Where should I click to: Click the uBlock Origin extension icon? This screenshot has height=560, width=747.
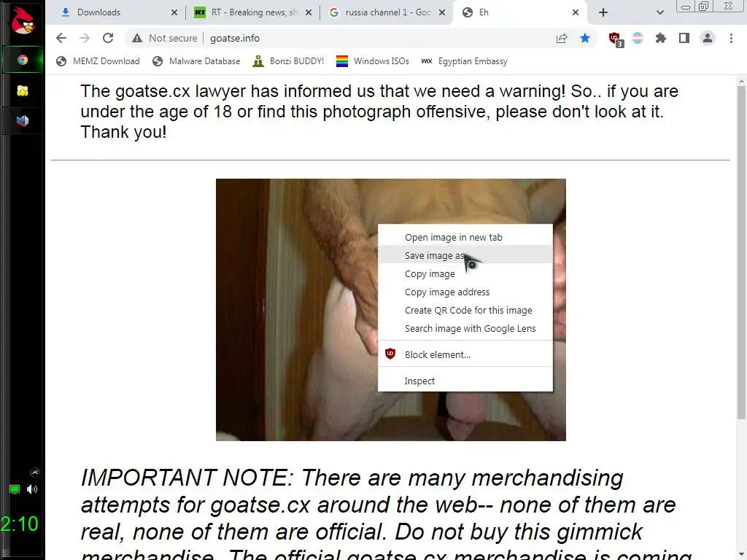(616, 39)
